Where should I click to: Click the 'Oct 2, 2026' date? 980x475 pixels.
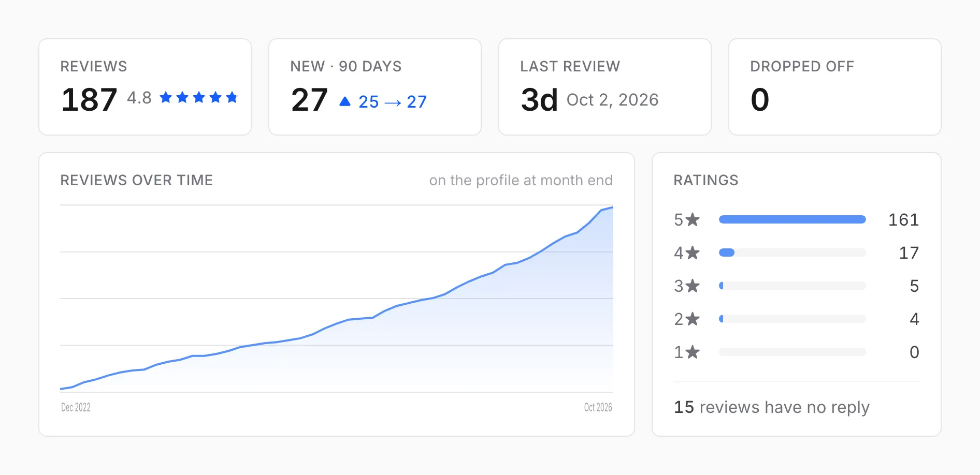pos(613,100)
